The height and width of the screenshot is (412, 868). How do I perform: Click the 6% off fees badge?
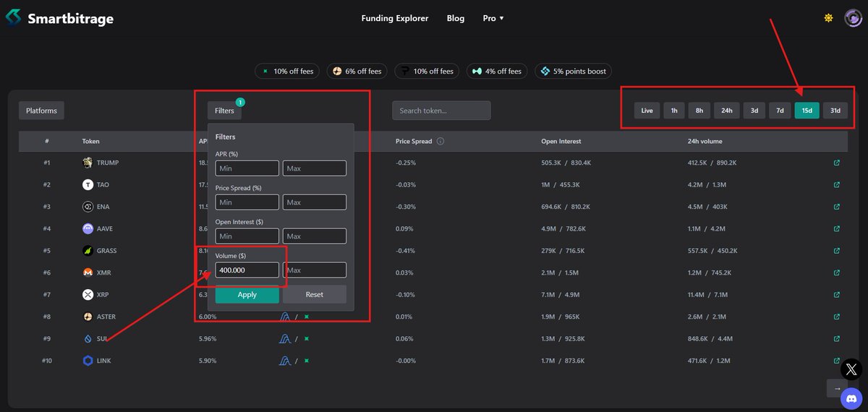pyautogui.click(x=357, y=71)
